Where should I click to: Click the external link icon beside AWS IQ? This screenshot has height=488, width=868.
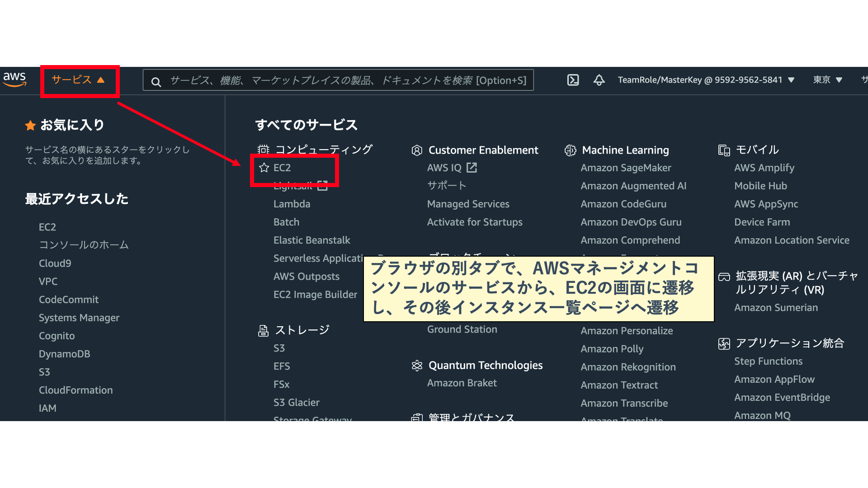click(x=472, y=168)
